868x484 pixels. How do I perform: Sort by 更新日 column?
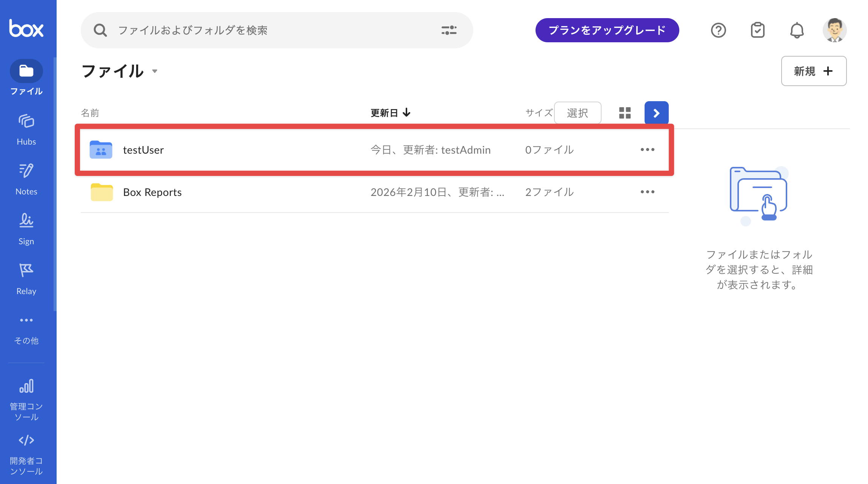pyautogui.click(x=391, y=113)
